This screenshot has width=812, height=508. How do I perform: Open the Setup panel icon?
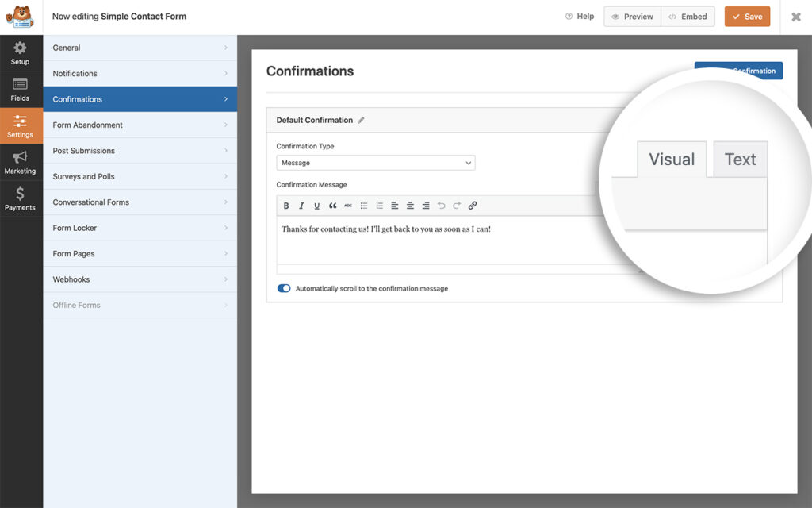pos(20,52)
